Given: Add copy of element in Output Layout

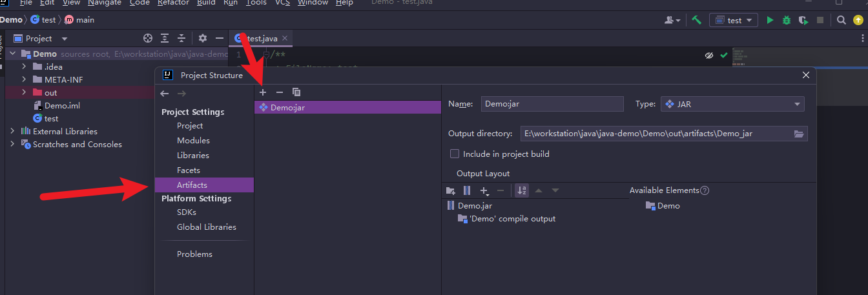Looking at the screenshot, I should click(x=484, y=190).
